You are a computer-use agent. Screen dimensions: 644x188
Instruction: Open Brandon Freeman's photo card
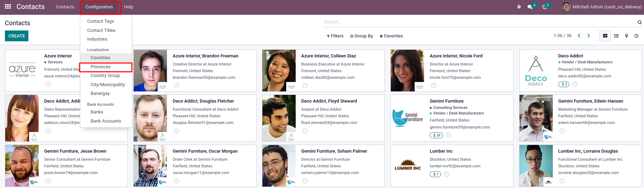[150, 70]
